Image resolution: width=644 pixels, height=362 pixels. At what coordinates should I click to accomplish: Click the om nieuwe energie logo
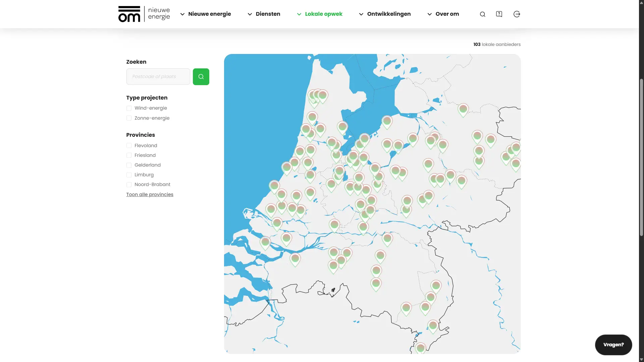(144, 14)
